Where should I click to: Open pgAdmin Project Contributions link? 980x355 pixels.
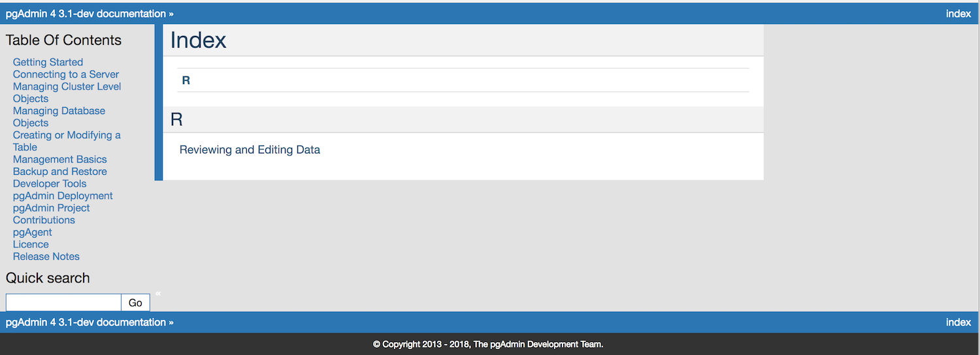51,208
